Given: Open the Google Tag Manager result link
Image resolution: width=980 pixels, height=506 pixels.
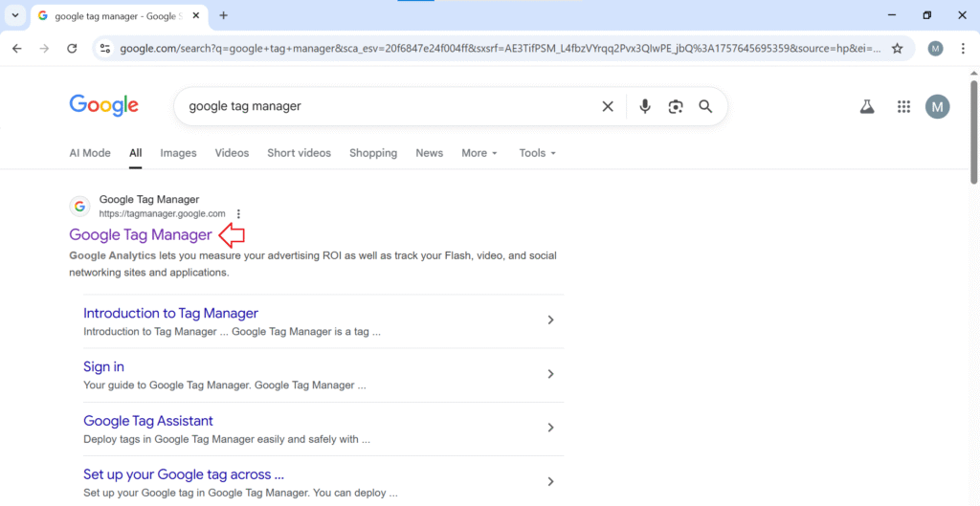Looking at the screenshot, I should pos(141,234).
